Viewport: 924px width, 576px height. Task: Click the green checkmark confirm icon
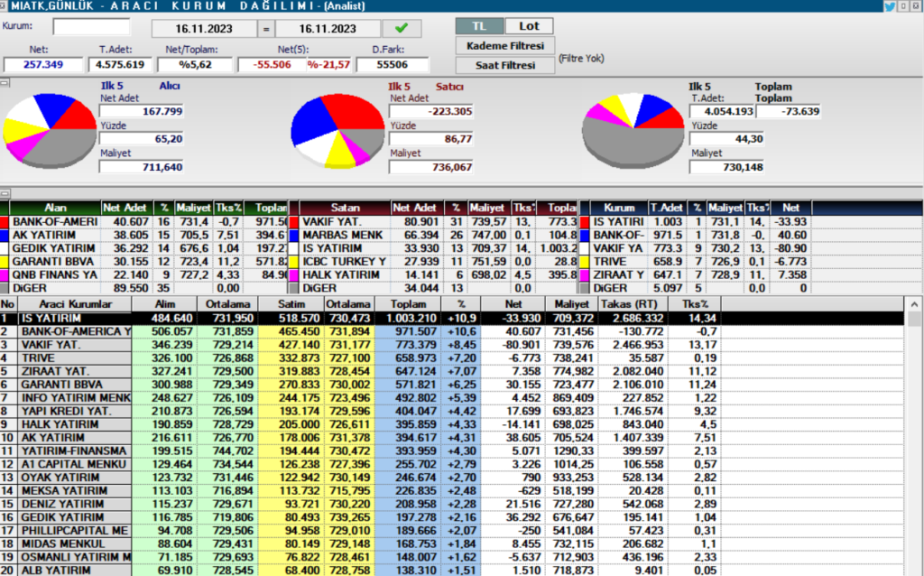(402, 28)
